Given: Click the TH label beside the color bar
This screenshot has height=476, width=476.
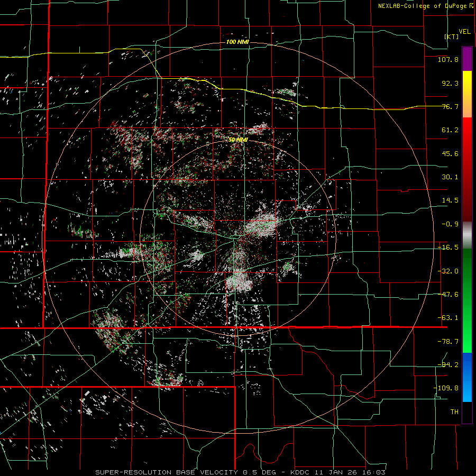Looking at the screenshot, I should [454, 412].
